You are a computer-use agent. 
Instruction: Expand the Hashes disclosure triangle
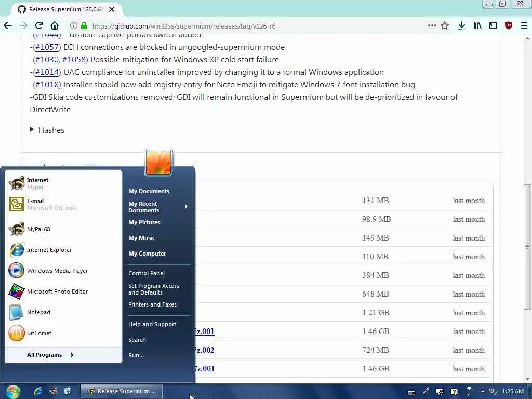[x=32, y=129]
